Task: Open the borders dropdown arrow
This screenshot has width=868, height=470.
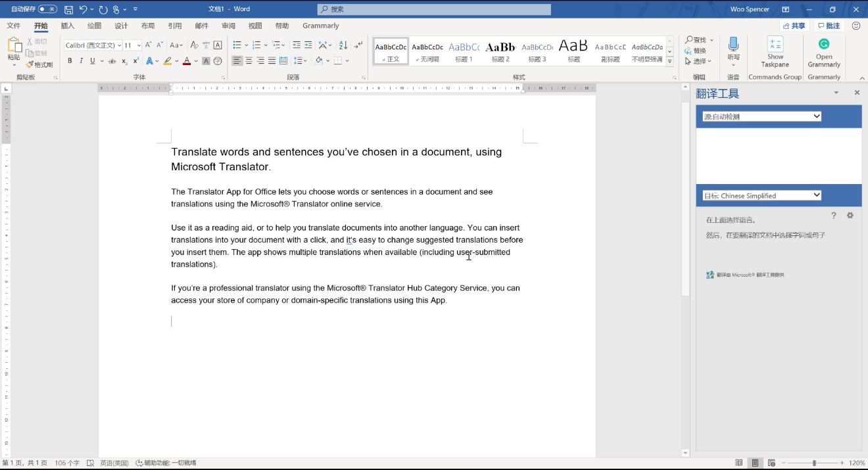Action: click(347, 61)
